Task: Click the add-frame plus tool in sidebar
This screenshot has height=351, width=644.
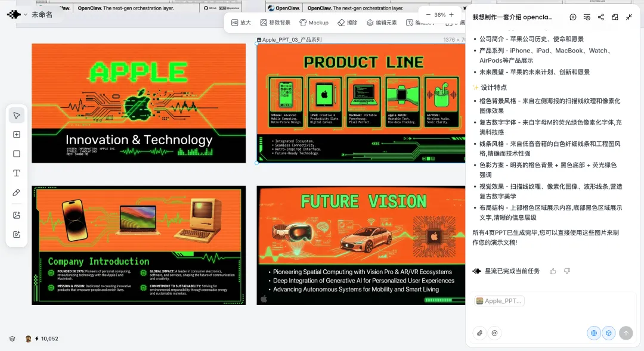Action: pyautogui.click(x=17, y=135)
